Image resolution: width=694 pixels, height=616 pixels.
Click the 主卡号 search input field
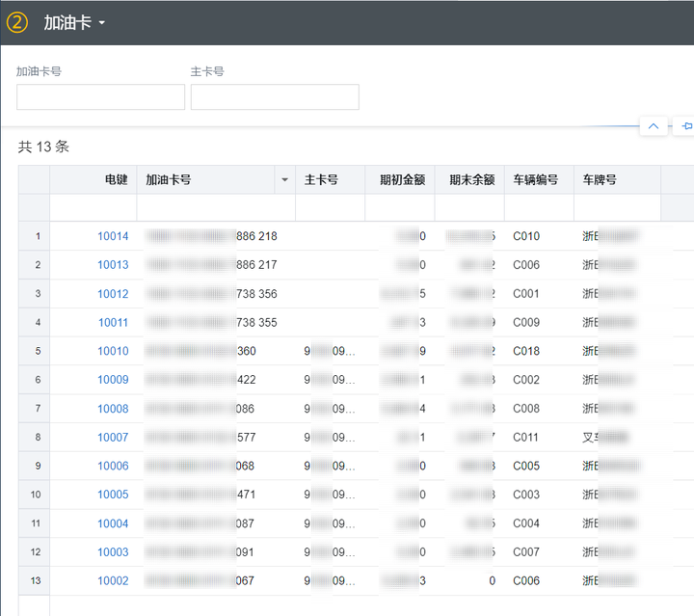click(275, 97)
